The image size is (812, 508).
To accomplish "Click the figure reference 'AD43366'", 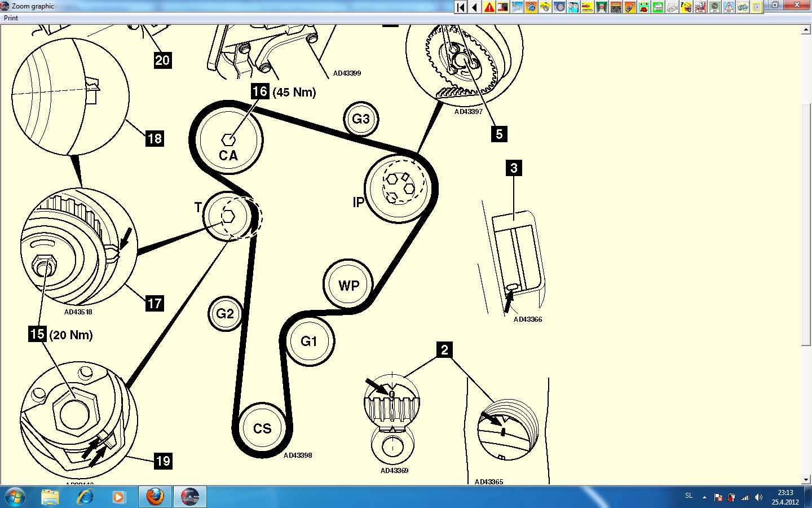I will click(528, 319).
